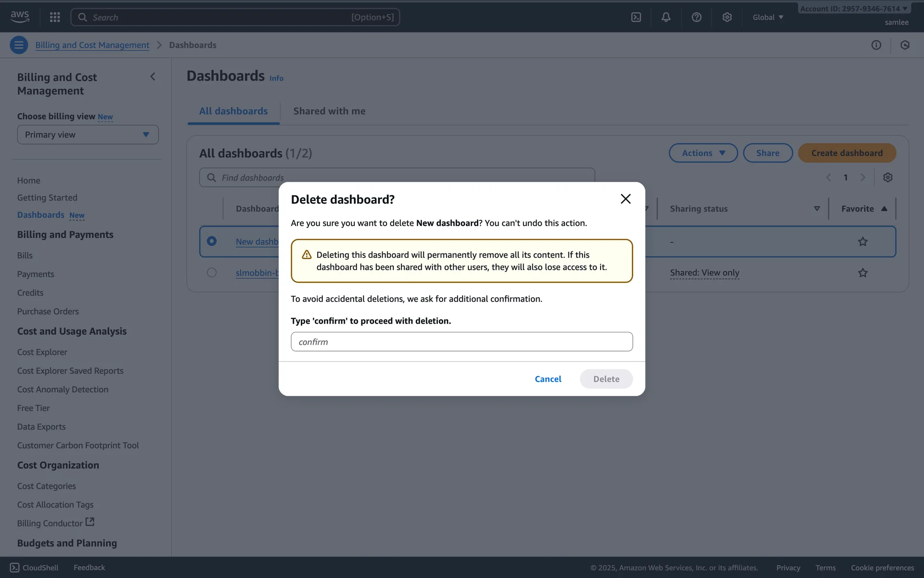The image size is (924, 578).
Task: Favorite the New dashboard with star
Action: 862,242
